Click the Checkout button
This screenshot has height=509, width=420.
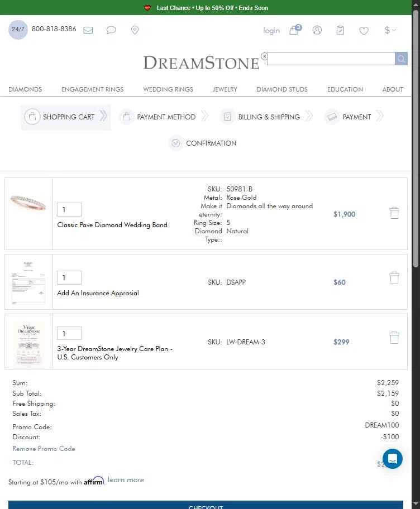point(206,505)
